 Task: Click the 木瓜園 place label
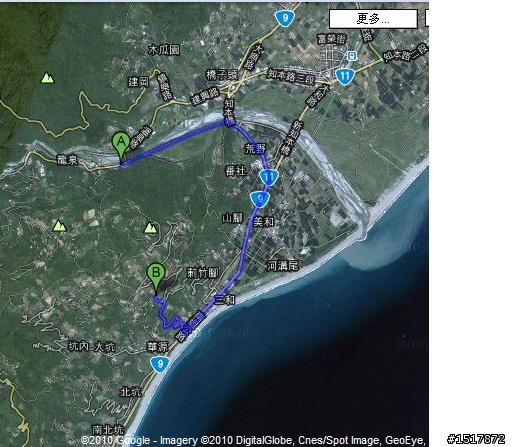[164, 50]
